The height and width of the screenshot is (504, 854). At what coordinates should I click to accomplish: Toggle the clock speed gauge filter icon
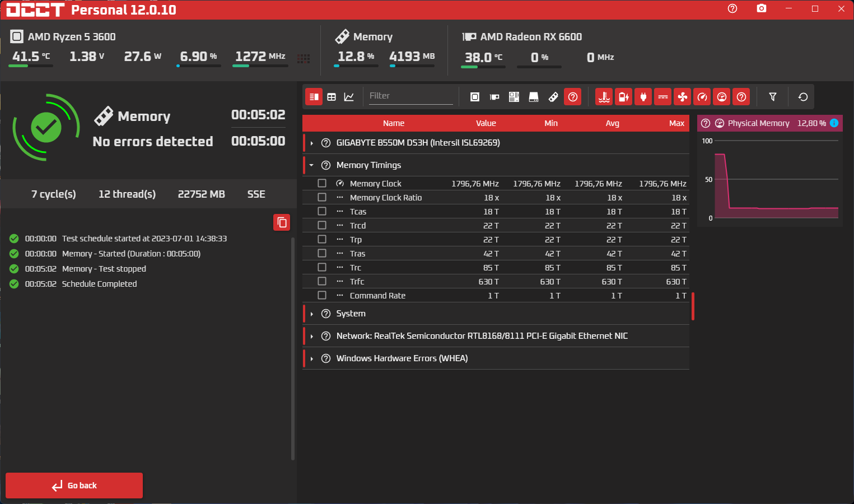(x=702, y=97)
